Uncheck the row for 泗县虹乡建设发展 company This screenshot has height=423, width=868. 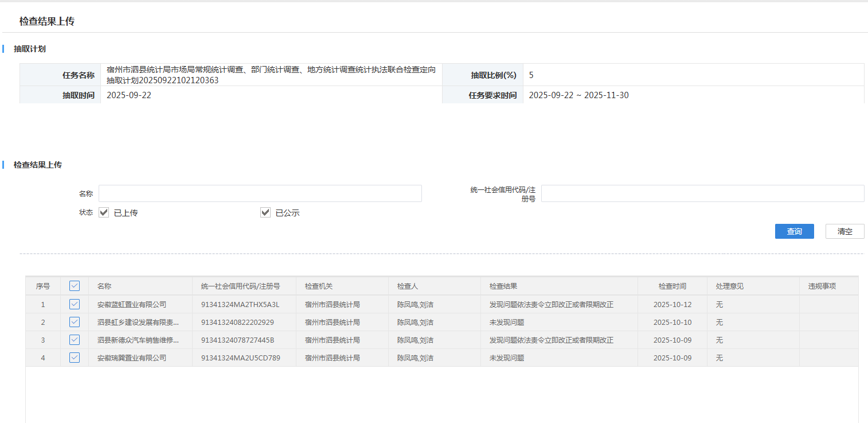[75, 322]
